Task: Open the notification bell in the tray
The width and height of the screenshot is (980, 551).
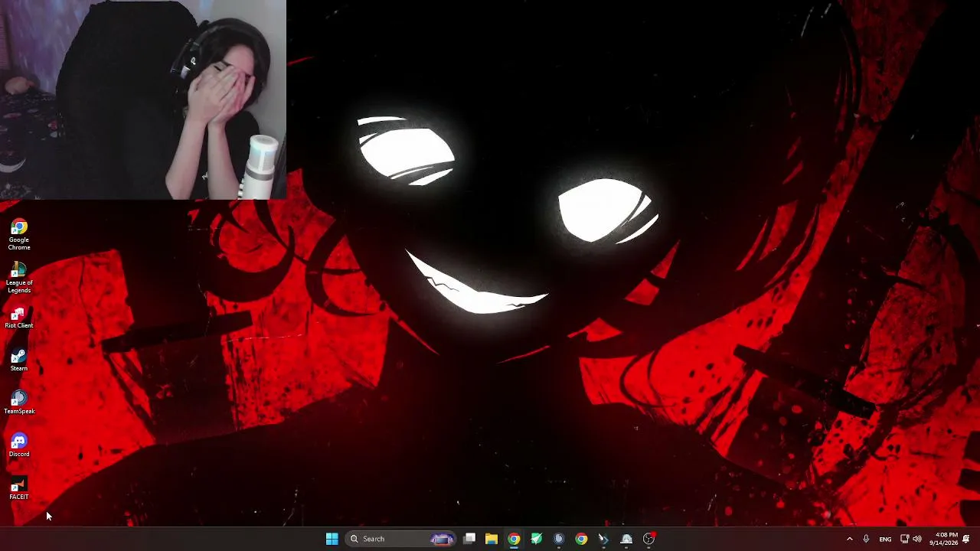Action: [966, 539]
